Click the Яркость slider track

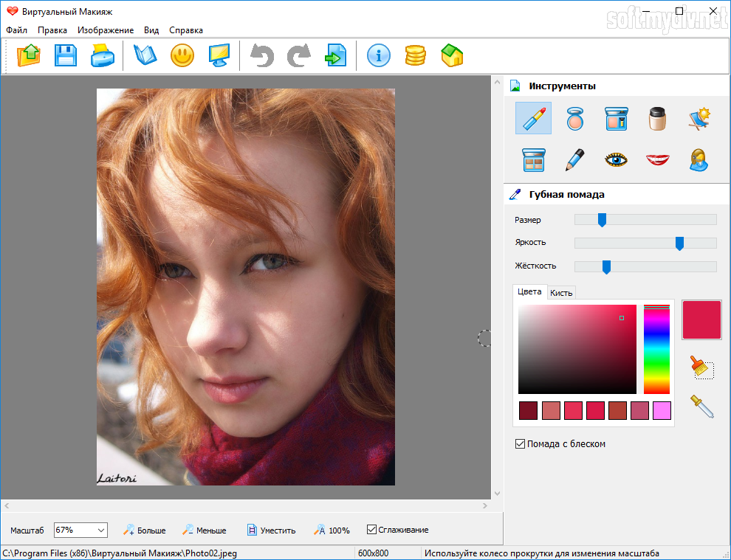click(x=645, y=243)
